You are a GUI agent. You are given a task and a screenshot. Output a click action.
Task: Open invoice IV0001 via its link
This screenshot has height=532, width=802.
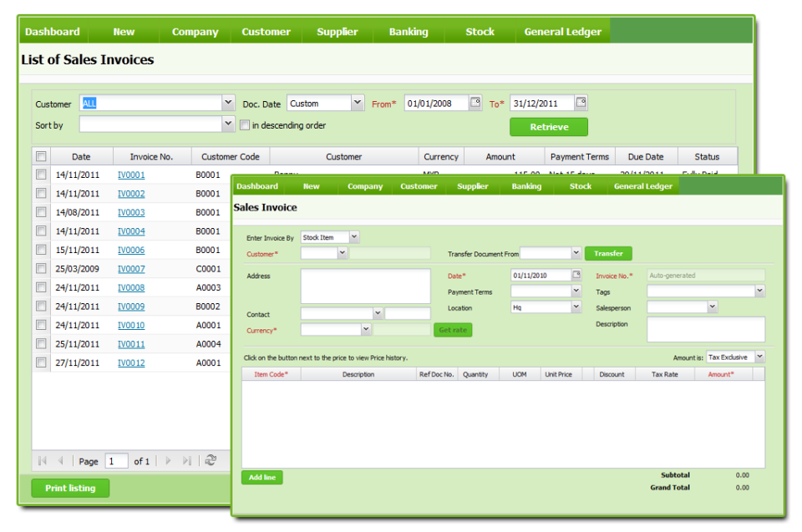[x=131, y=174]
